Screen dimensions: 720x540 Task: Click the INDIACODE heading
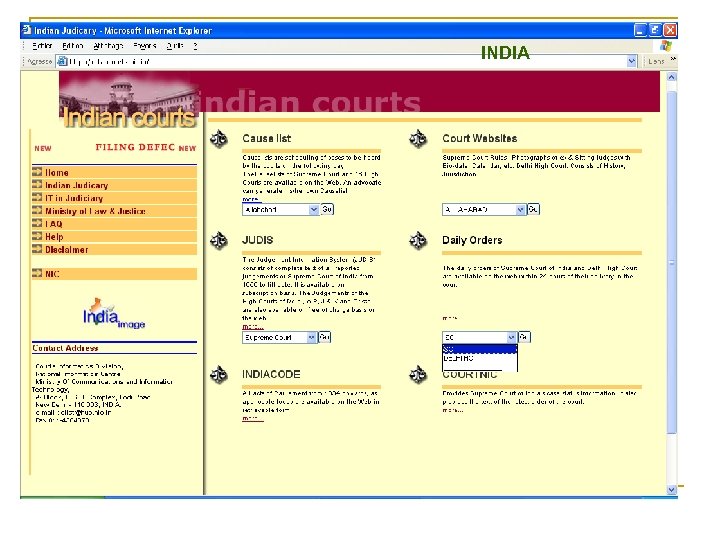point(271,374)
